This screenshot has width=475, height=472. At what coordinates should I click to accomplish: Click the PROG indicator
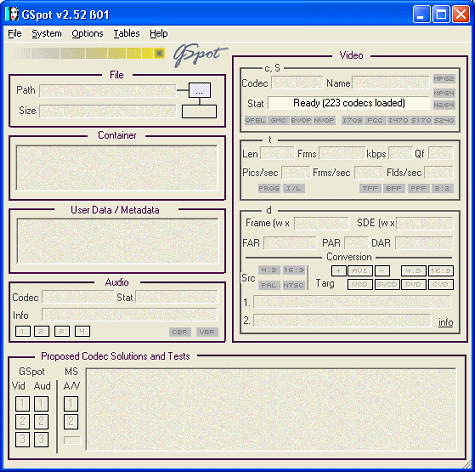click(269, 188)
